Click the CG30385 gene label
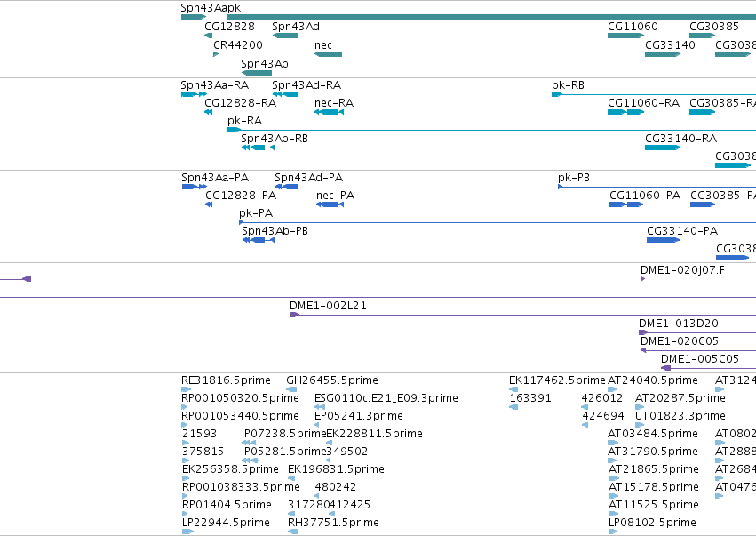 click(x=714, y=27)
